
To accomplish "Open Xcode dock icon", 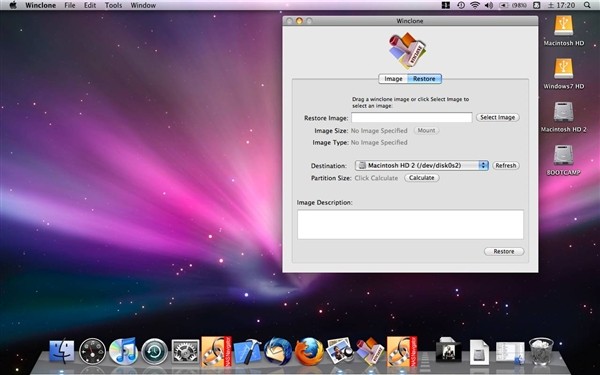I will click(247, 351).
